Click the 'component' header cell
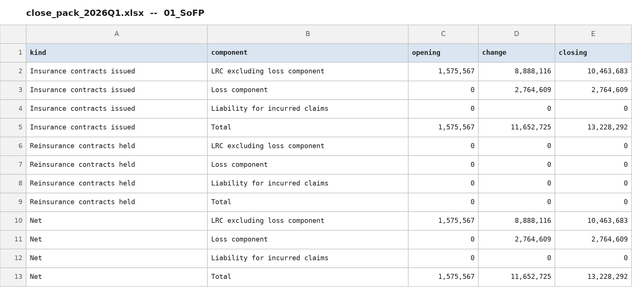This screenshot has height=297, width=644. coord(308,53)
